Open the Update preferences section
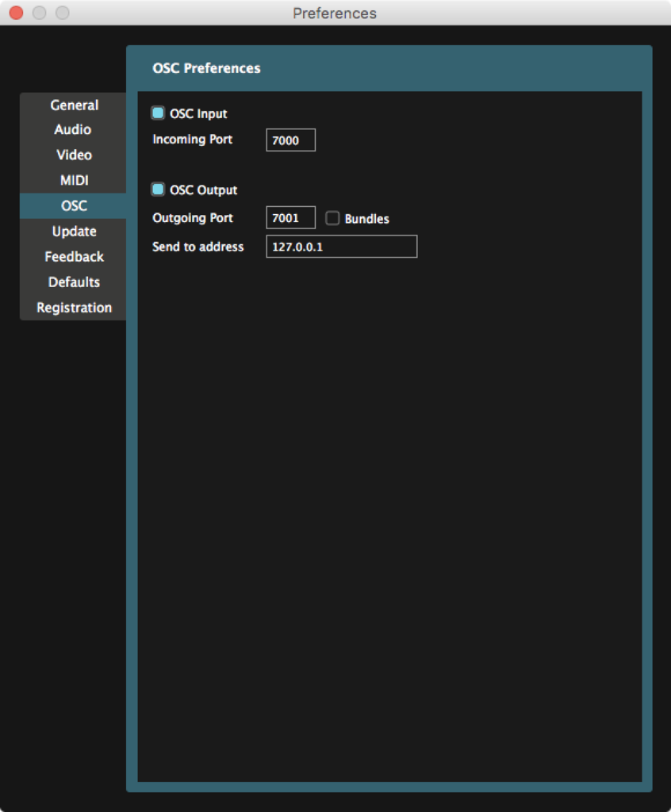Viewport: 671px width, 812px height. pos(74,231)
